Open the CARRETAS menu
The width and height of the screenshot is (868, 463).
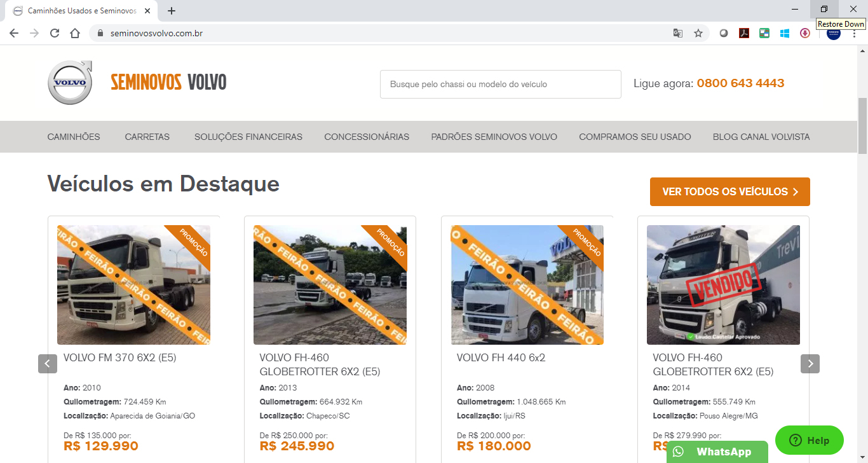click(x=147, y=137)
